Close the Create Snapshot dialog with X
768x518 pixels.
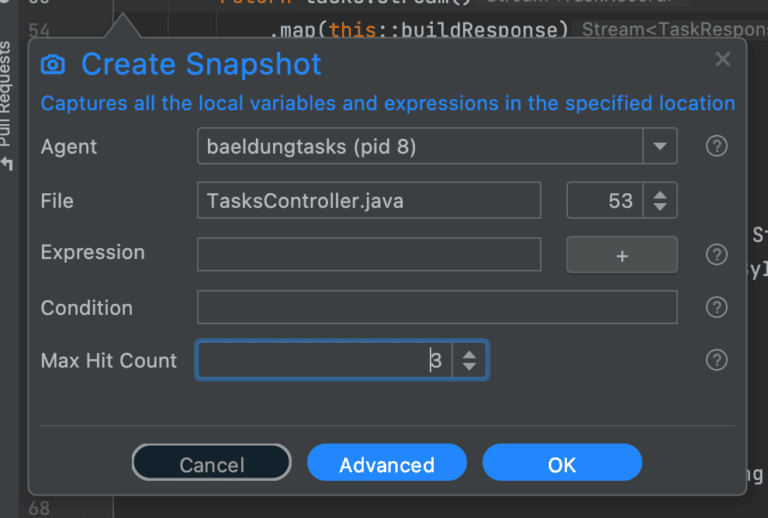pos(723,60)
